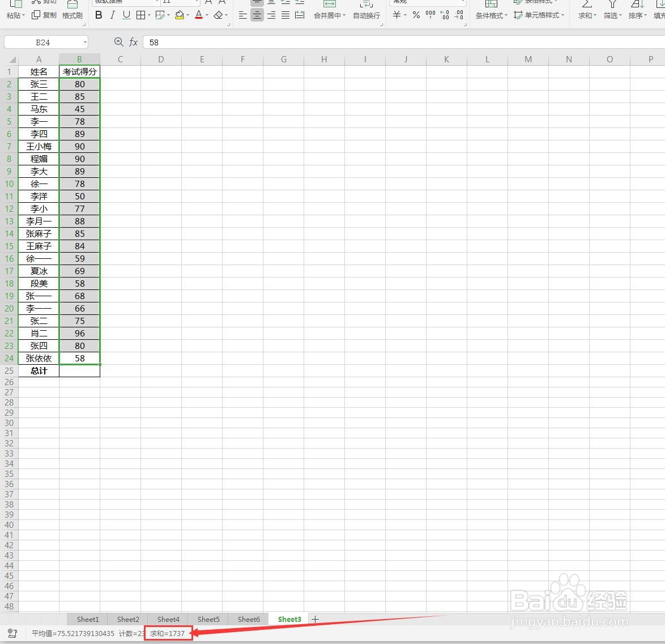
Task: Open insert function fx
Action: click(133, 42)
